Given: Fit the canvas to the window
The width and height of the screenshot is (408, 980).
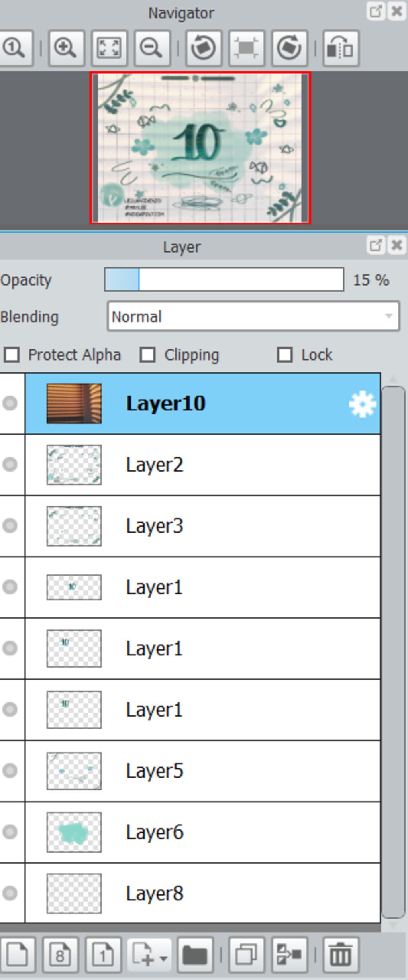Looking at the screenshot, I should click(109, 48).
